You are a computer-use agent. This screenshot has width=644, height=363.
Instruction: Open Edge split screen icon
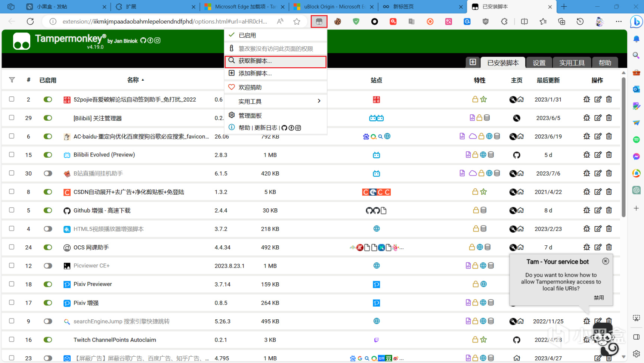pos(524,22)
